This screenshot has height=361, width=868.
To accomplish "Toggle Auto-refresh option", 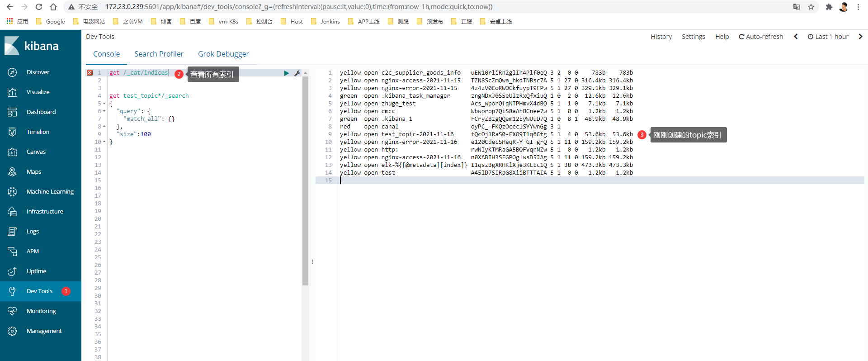I will (761, 37).
